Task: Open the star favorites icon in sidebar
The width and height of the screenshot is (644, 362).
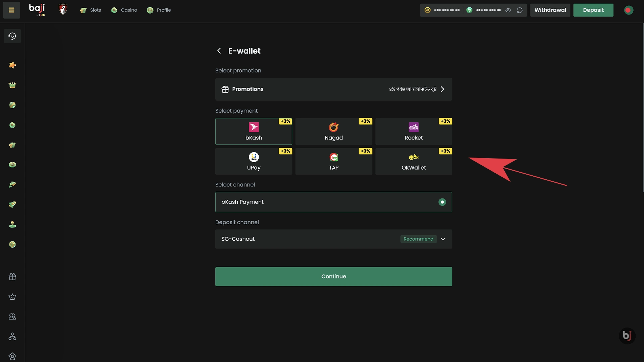Action: (x=12, y=65)
